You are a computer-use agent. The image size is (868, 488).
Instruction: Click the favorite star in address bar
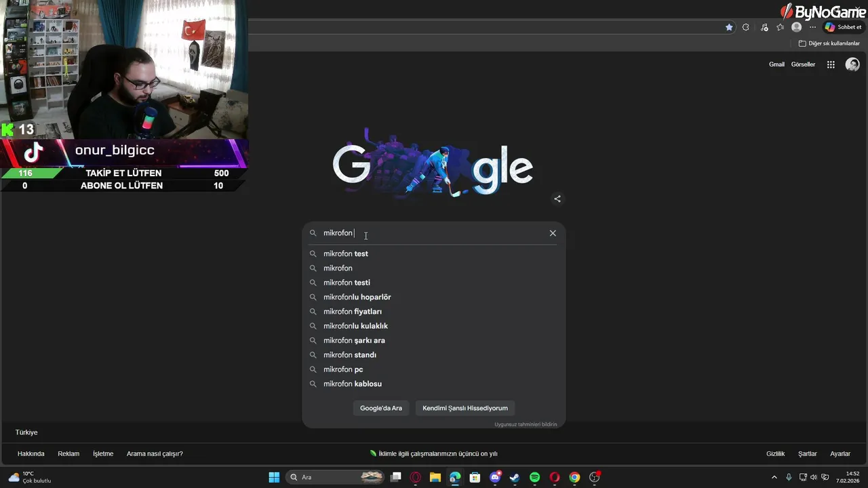(729, 27)
